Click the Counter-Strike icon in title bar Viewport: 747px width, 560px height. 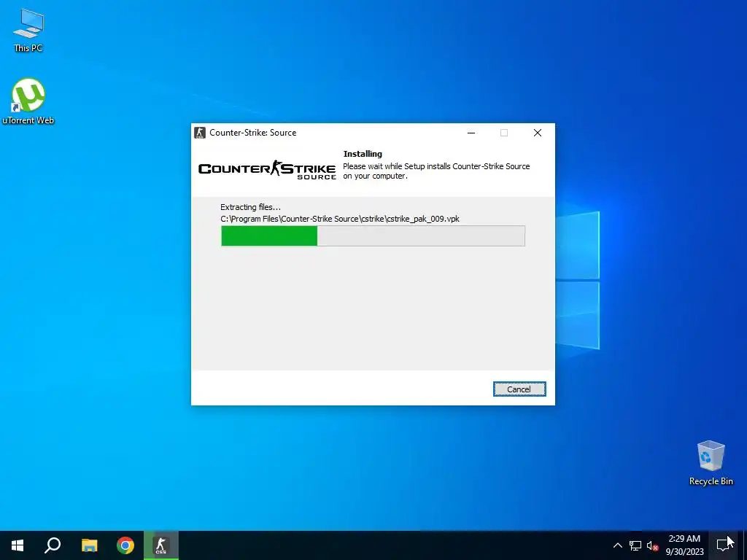pos(200,133)
